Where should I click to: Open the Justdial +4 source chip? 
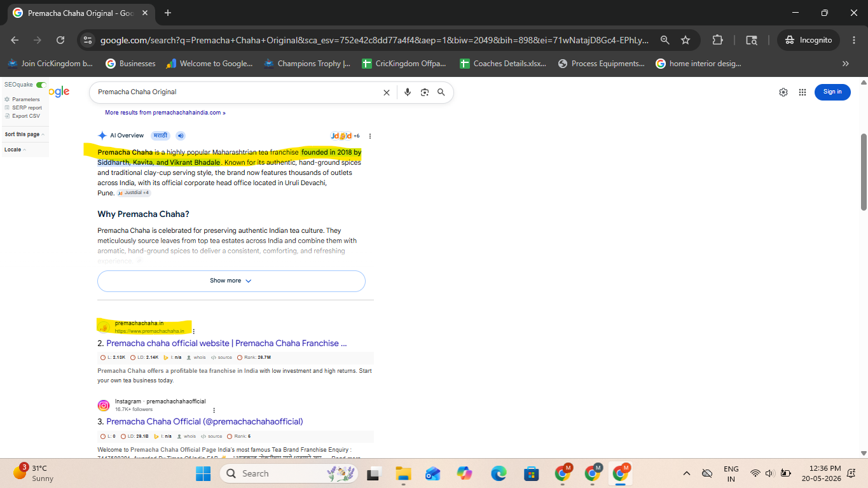(134, 193)
